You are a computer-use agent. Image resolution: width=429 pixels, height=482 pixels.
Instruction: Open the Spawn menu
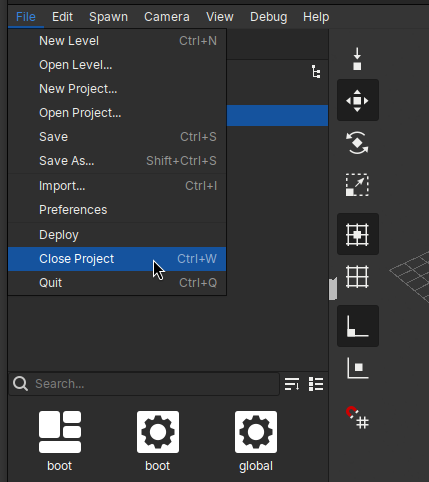(x=108, y=17)
